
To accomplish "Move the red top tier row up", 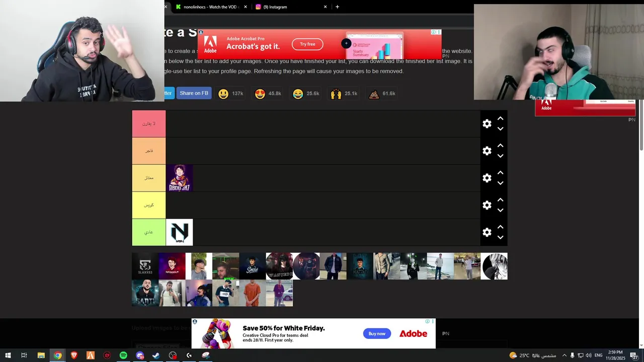I will point(501,119).
